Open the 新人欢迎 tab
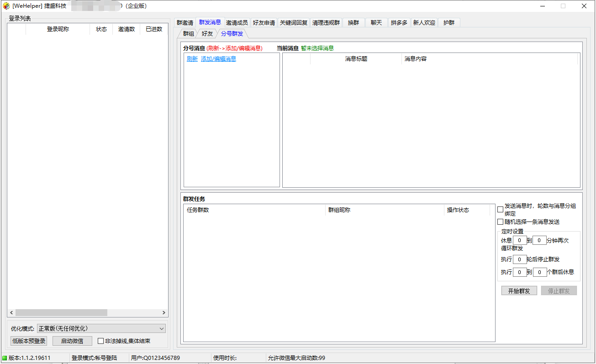Image resolution: width=596 pixels, height=364 pixels. [424, 23]
